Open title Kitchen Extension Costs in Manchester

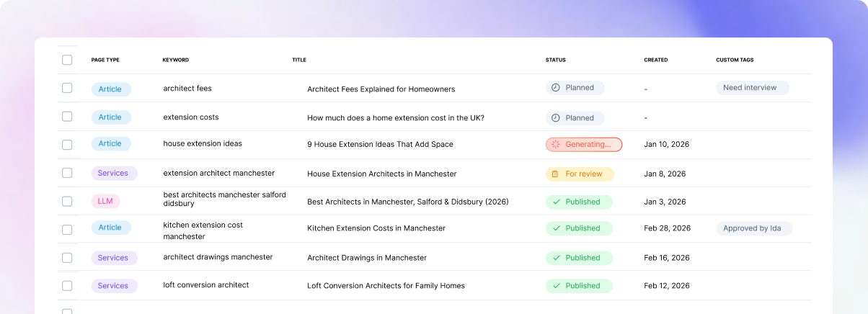click(376, 228)
